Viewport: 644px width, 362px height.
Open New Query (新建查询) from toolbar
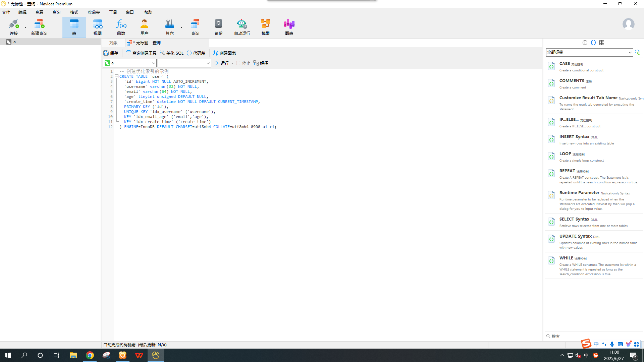(39, 27)
